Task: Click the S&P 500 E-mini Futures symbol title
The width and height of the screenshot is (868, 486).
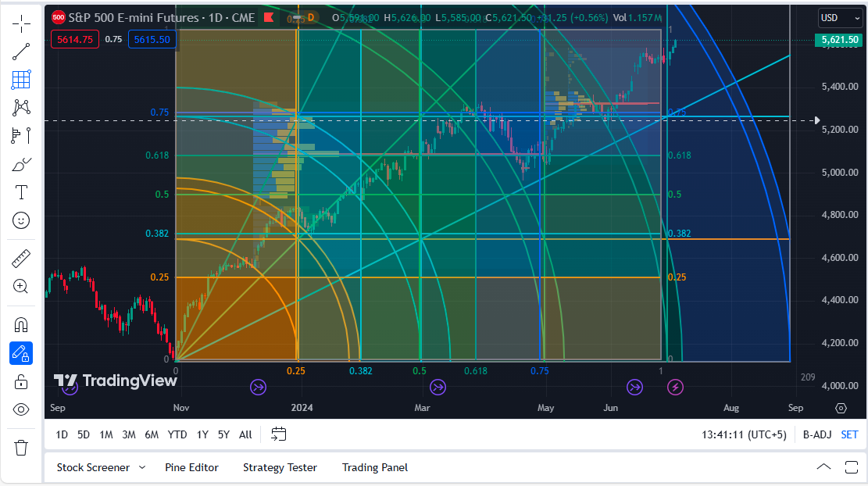Action: pos(162,18)
